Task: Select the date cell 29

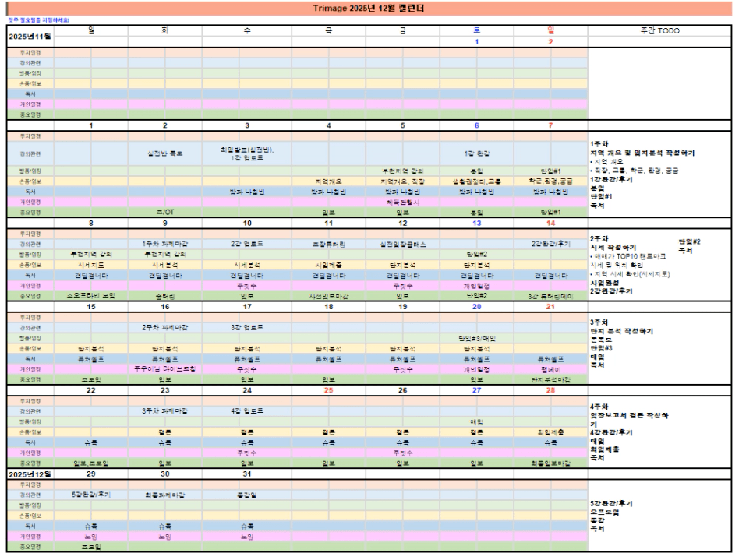Action: pos(91,474)
